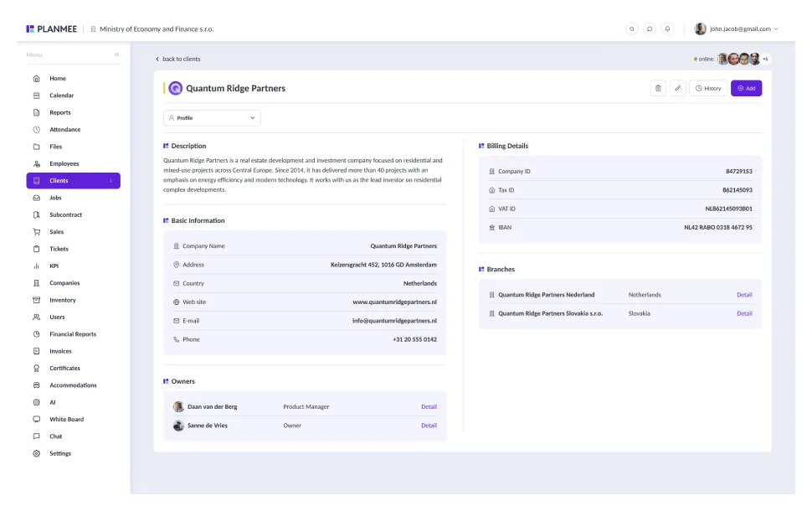
Task: Open the Profile dropdown
Action: point(212,117)
